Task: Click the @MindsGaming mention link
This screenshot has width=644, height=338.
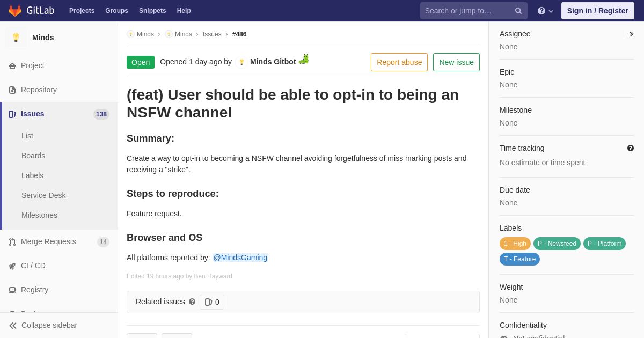Action: point(240,258)
